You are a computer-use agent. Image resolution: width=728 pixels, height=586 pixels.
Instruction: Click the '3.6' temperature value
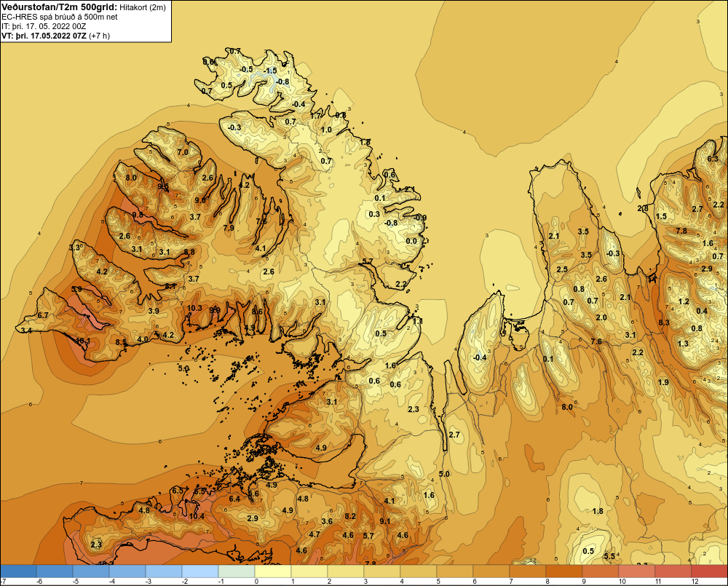click(327, 521)
